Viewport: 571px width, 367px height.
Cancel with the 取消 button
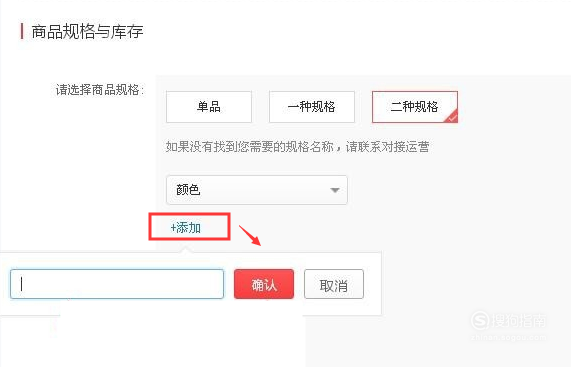(334, 284)
